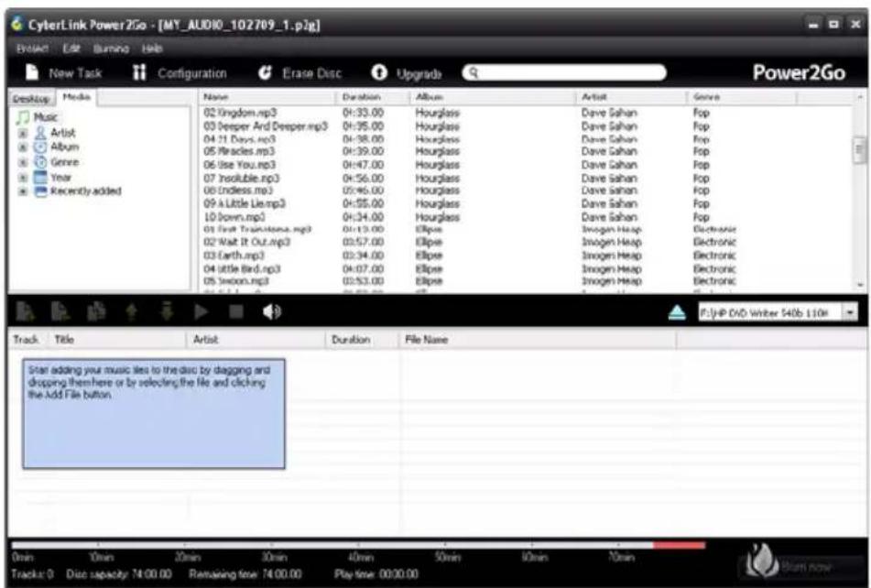Viewport: 871px width, 588px height.
Task: Click the Erase Disc button label
Action: coord(311,73)
